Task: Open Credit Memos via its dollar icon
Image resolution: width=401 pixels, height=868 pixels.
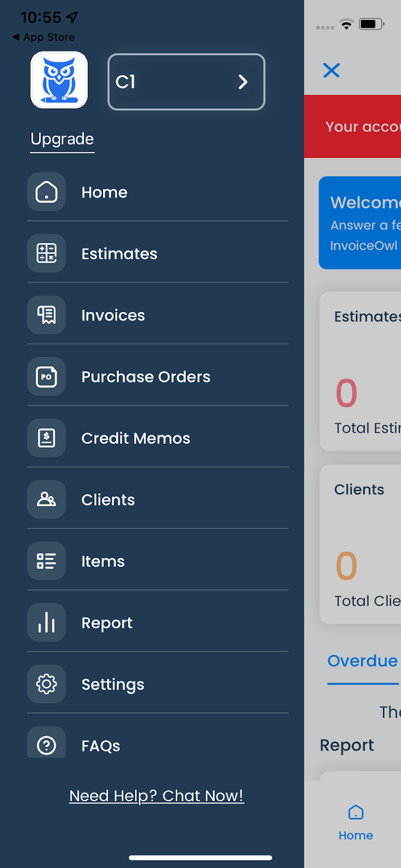Action: [47, 438]
